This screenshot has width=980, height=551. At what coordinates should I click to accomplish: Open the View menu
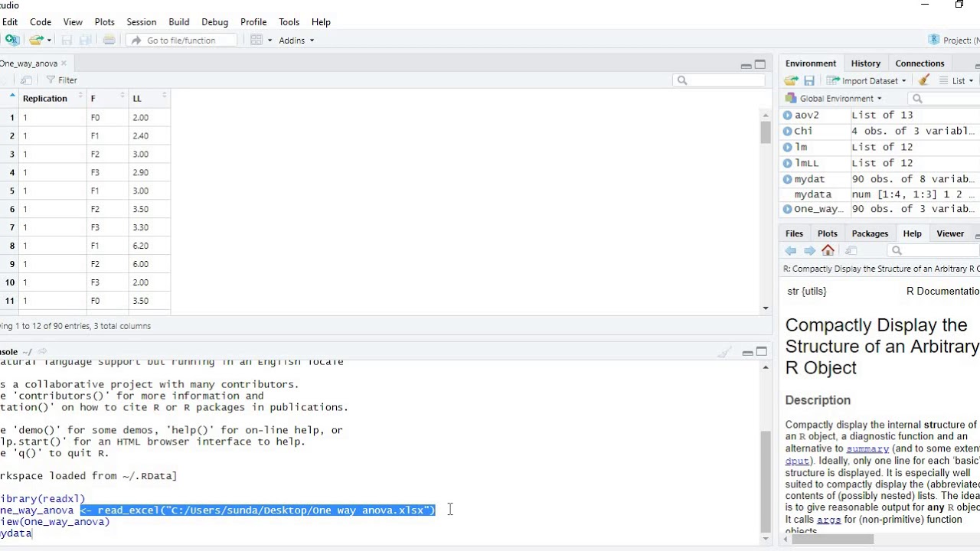[73, 22]
